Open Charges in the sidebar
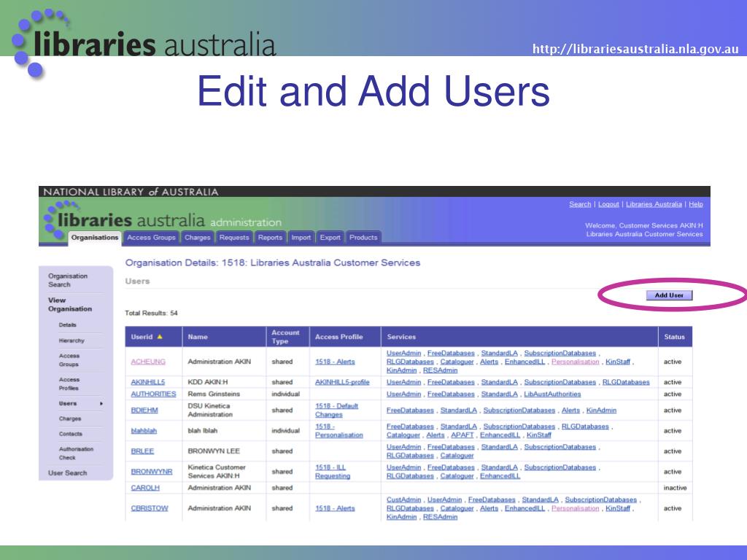The height and width of the screenshot is (560, 747). [70, 419]
